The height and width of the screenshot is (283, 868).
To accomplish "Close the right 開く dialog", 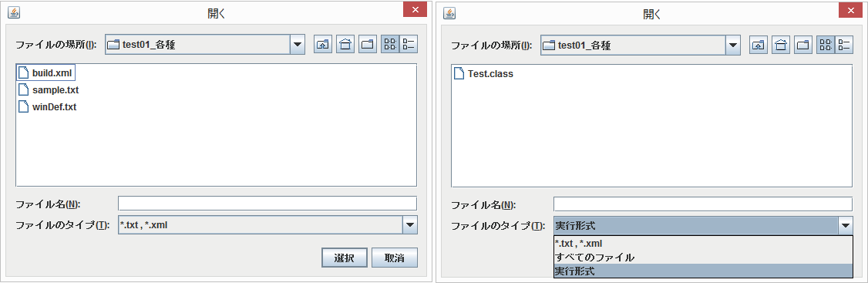I will [851, 11].
